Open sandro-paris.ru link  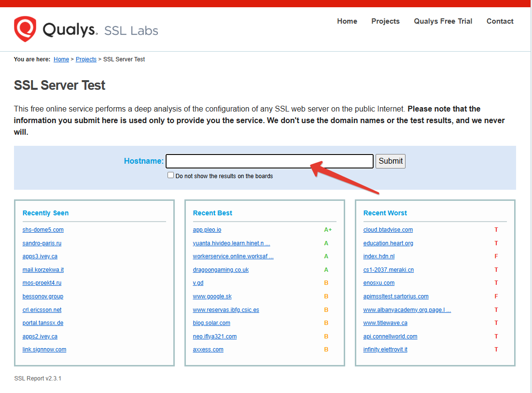[x=42, y=243]
